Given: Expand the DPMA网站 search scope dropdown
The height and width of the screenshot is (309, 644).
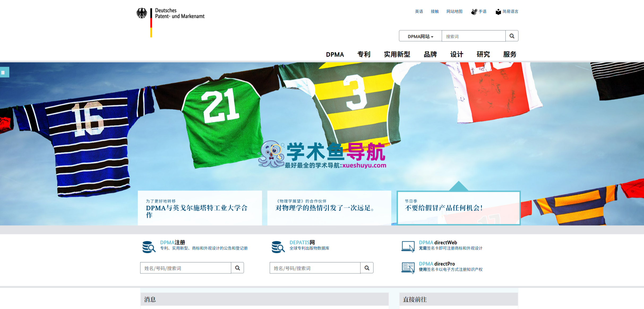Looking at the screenshot, I should pyautogui.click(x=420, y=36).
